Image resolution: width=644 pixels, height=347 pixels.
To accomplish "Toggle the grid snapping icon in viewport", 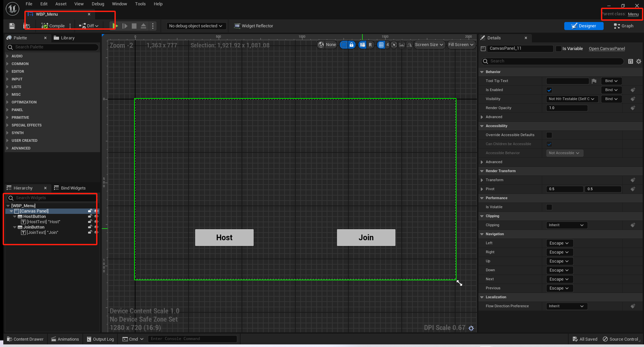I will 381,45.
